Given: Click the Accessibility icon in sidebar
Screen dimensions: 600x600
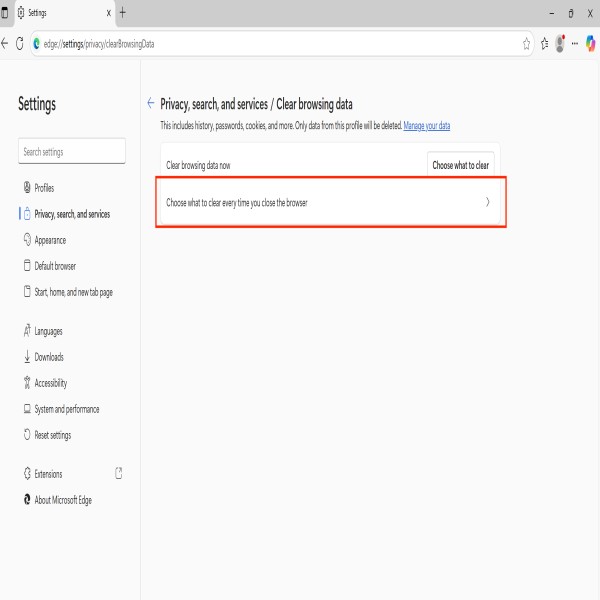Looking at the screenshot, I should [26, 383].
